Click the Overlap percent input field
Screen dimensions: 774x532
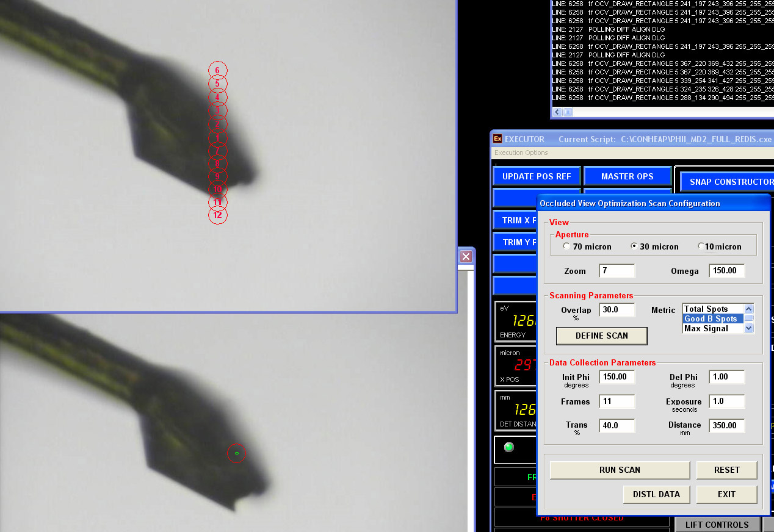617,310
